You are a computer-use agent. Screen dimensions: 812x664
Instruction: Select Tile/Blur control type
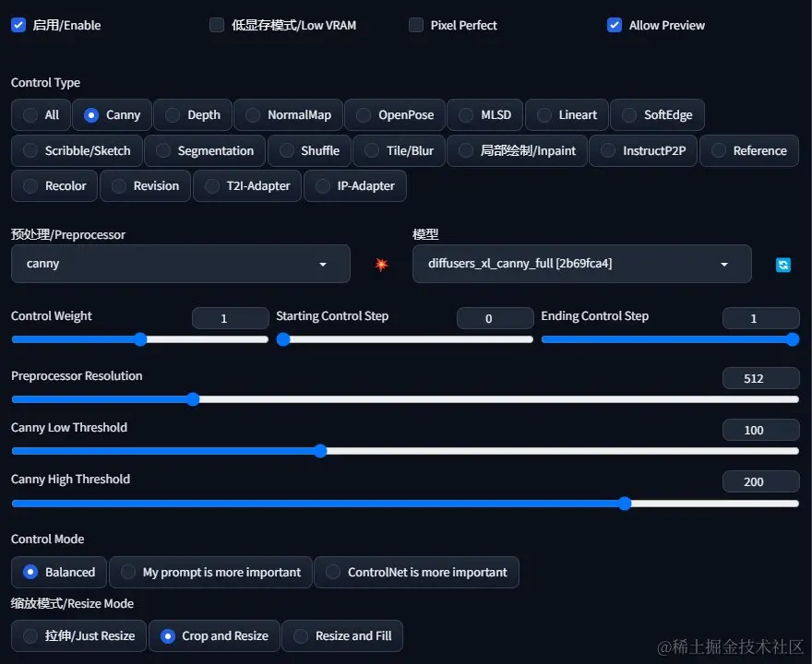(399, 150)
